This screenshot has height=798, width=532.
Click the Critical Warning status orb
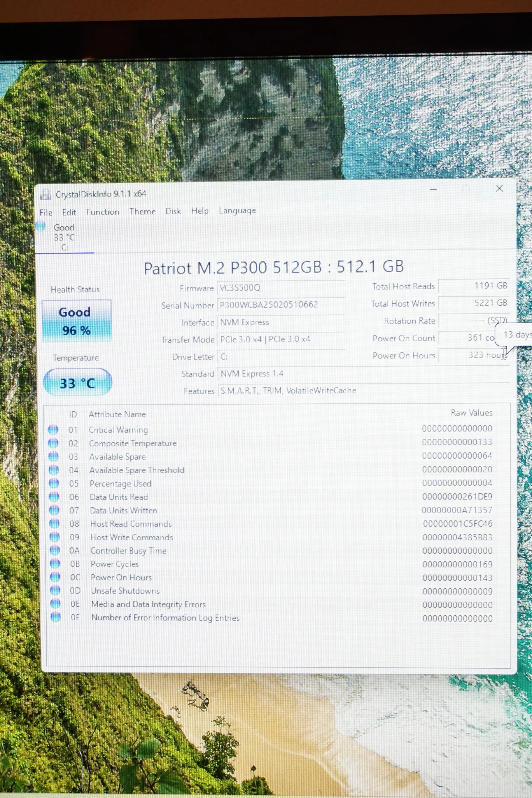pos(53,430)
